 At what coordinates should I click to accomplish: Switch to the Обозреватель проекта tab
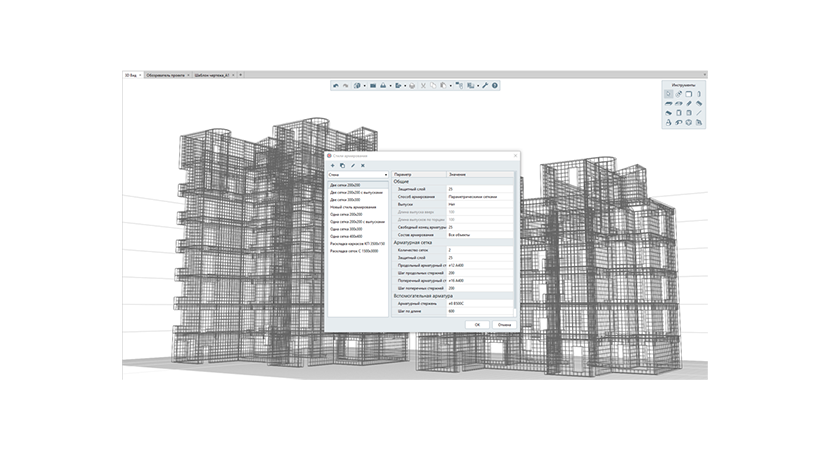pyautogui.click(x=166, y=75)
